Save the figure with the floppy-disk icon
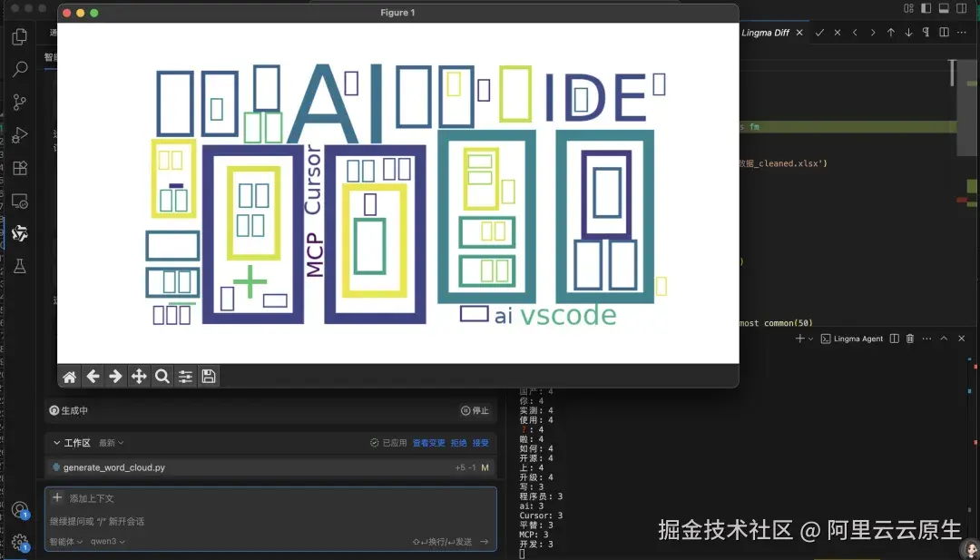This screenshot has width=980, height=560. [209, 377]
